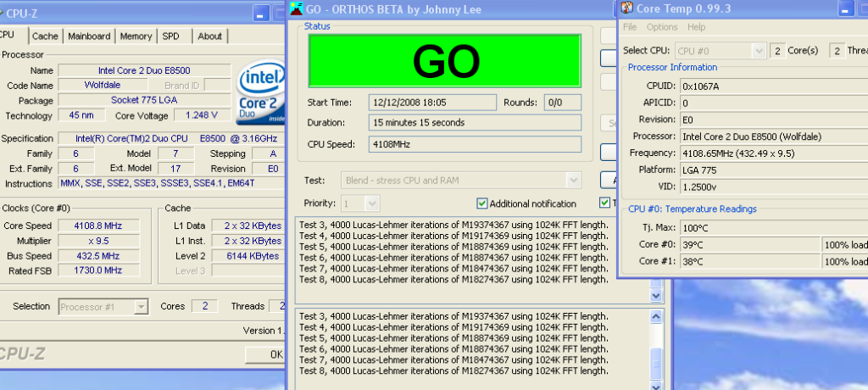Toggle the Additional notification checkbox
This screenshot has height=390, width=868.
click(x=481, y=203)
